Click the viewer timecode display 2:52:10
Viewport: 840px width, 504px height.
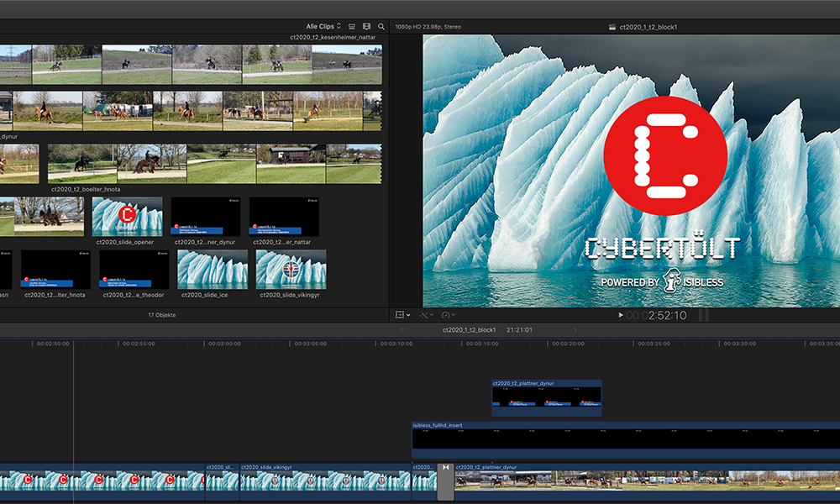pos(656,316)
